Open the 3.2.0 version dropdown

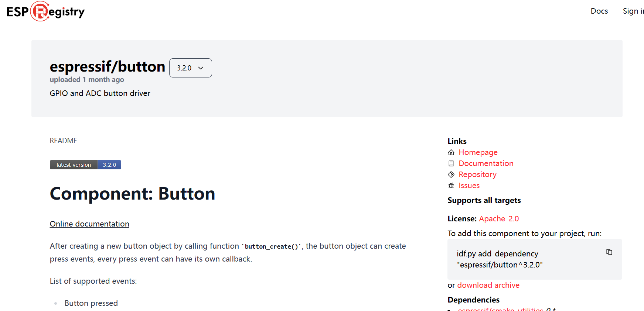pos(190,68)
